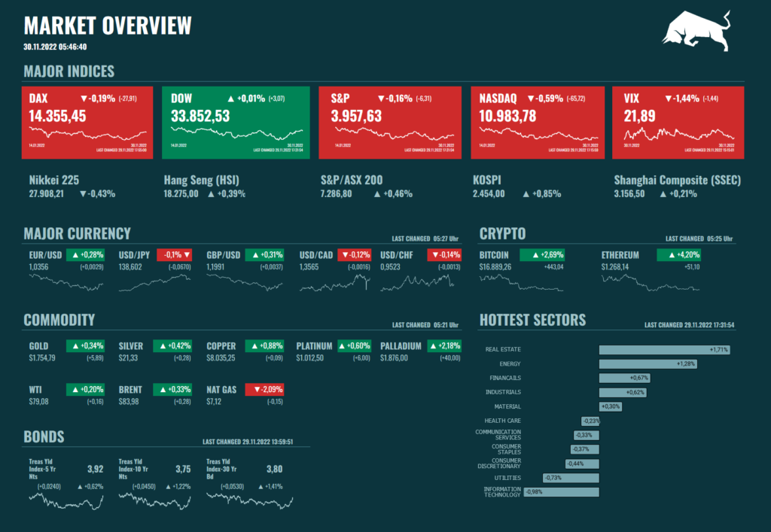Click the Ethereum price $1.268,14
Viewport: 771px width, 532px height.
click(x=614, y=267)
